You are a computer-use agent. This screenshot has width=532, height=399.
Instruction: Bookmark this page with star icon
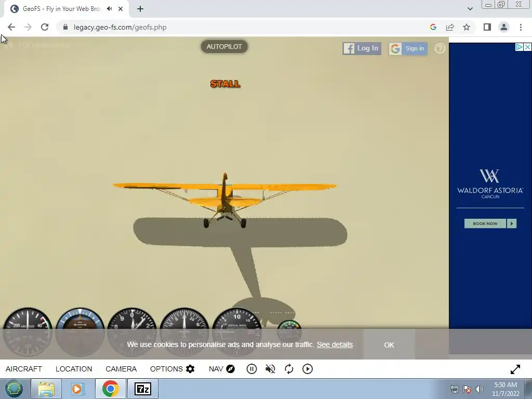tap(467, 27)
